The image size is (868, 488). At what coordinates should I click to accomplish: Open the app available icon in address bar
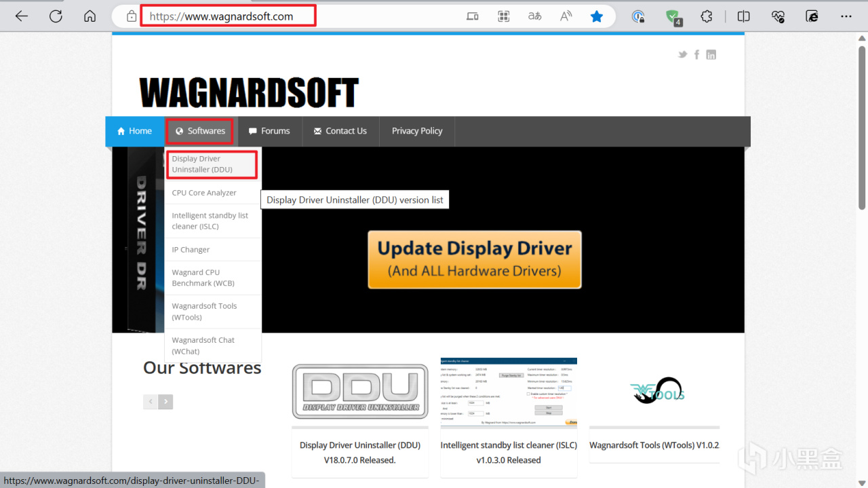point(473,16)
